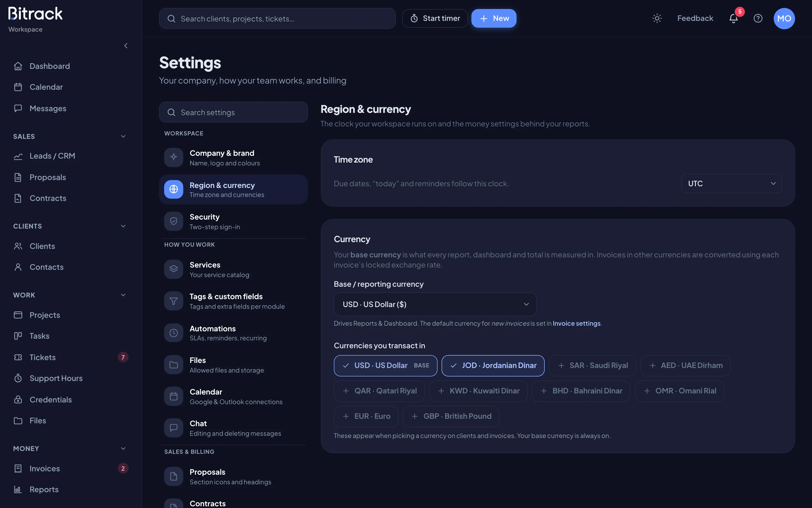Click the sidebar Contracts file icon

pos(18,198)
